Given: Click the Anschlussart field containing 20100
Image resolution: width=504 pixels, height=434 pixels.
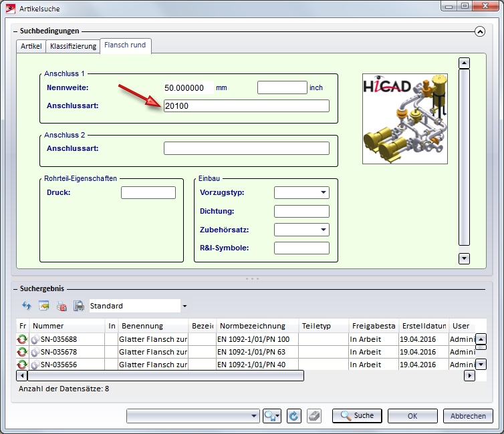Looking at the screenshot, I should (x=246, y=106).
